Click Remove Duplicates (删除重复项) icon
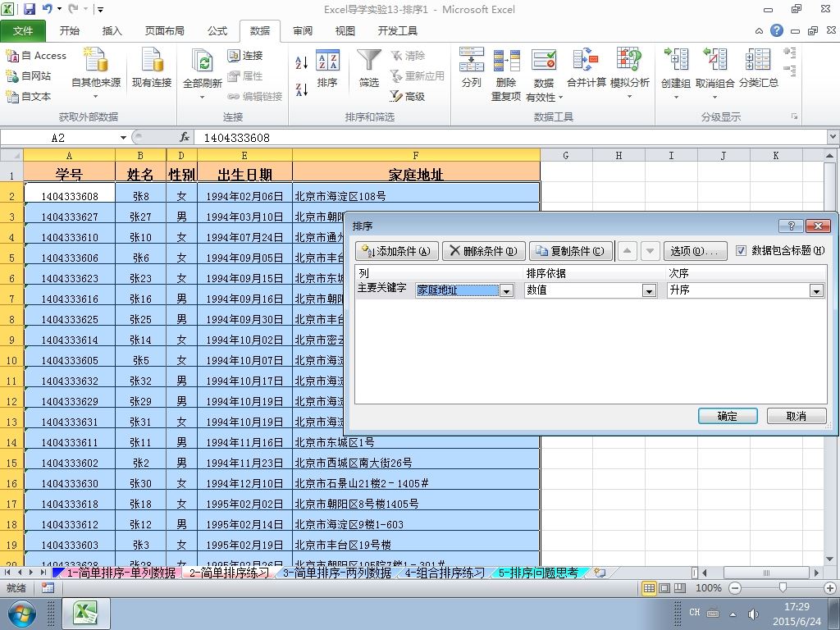Viewport: 840px width, 630px height. [506, 60]
